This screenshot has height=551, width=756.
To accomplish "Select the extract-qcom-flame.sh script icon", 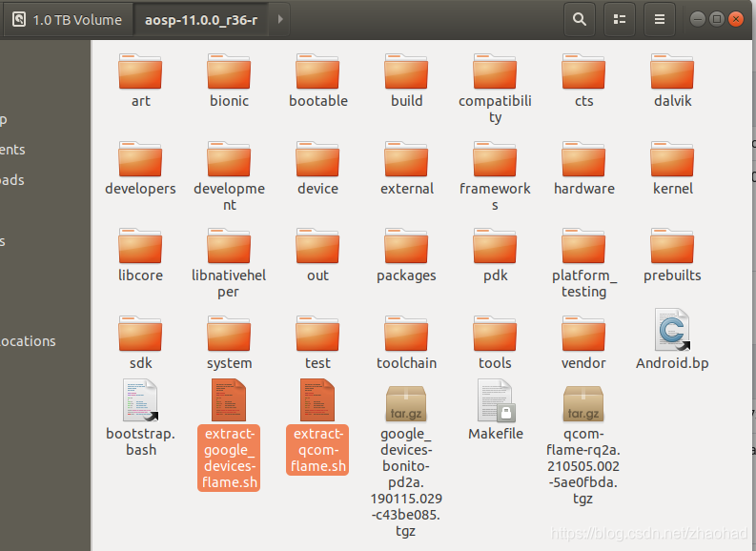I will [x=317, y=400].
